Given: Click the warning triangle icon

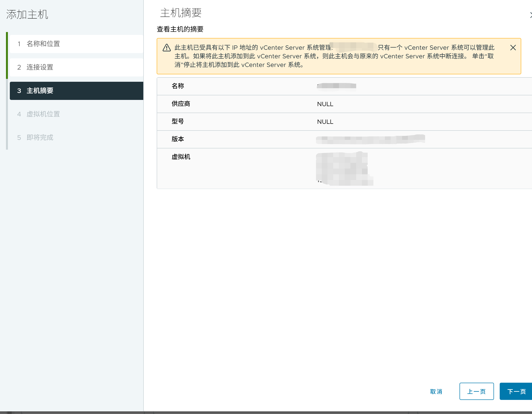Looking at the screenshot, I should (x=167, y=48).
